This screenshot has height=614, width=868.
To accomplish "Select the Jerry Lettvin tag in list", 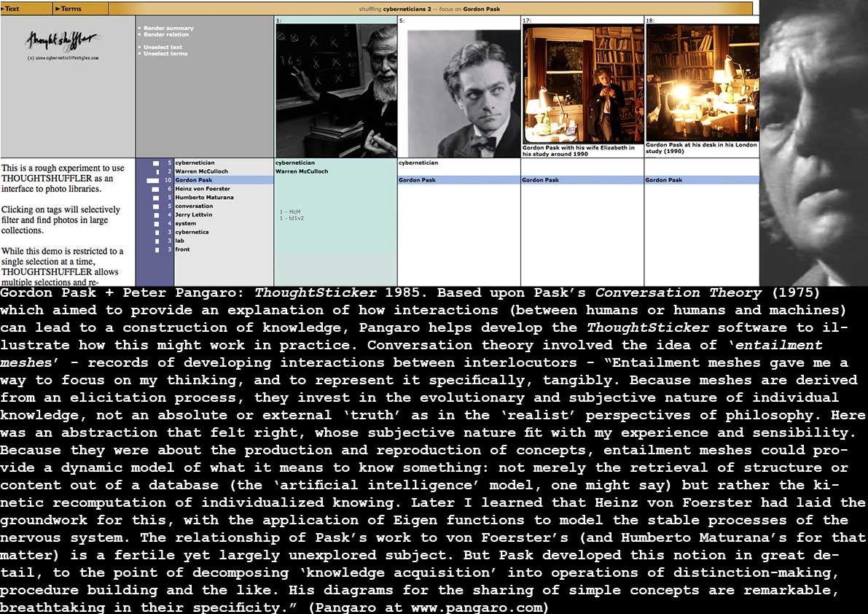I will tap(192, 215).
